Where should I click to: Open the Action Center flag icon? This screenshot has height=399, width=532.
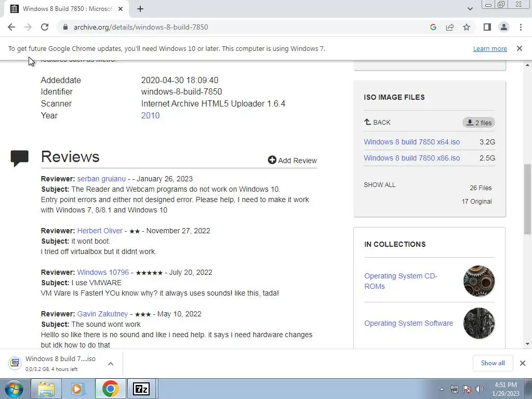pyautogui.click(x=467, y=389)
